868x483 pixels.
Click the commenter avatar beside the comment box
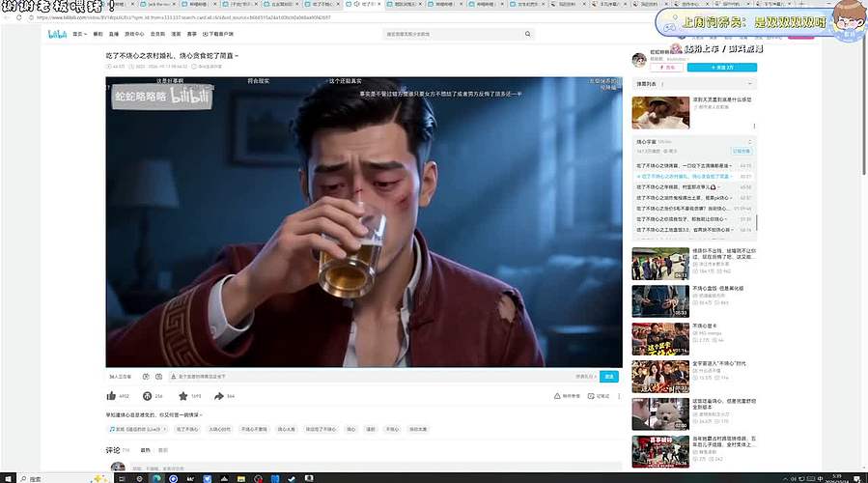pos(118,467)
